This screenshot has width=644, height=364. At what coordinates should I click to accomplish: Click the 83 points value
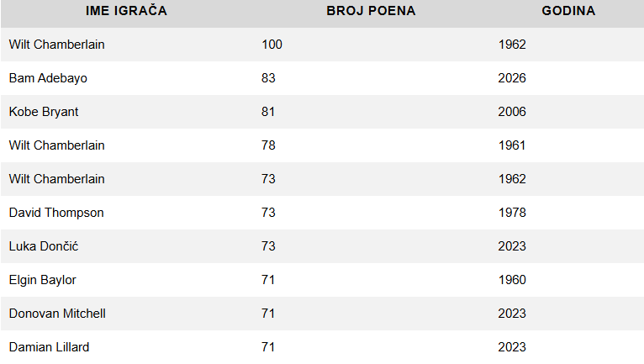point(268,78)
